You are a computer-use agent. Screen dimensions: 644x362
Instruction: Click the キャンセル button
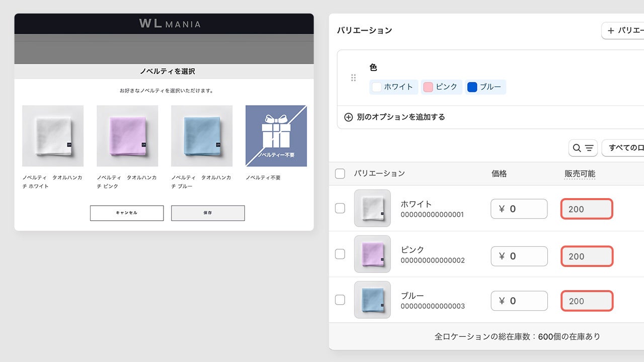click(x=127, y=213)
